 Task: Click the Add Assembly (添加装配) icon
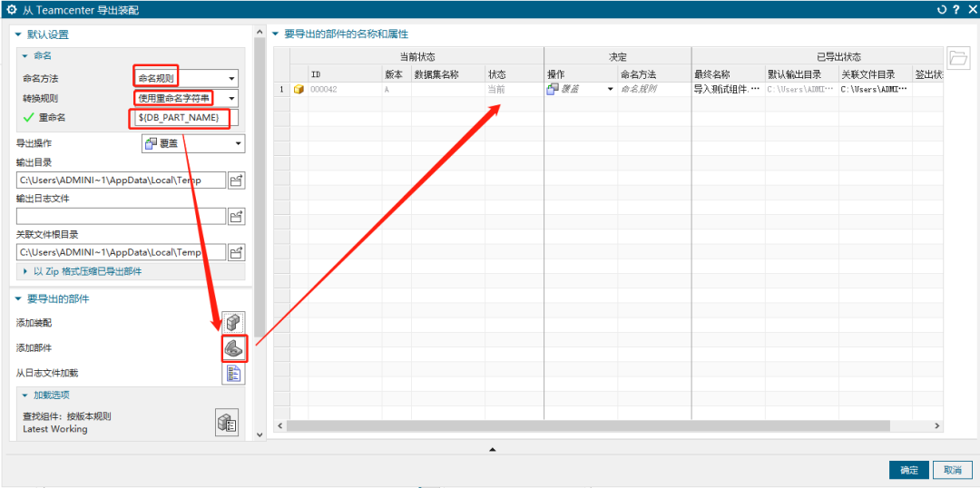pyautogui.click(x=234, y=323)
